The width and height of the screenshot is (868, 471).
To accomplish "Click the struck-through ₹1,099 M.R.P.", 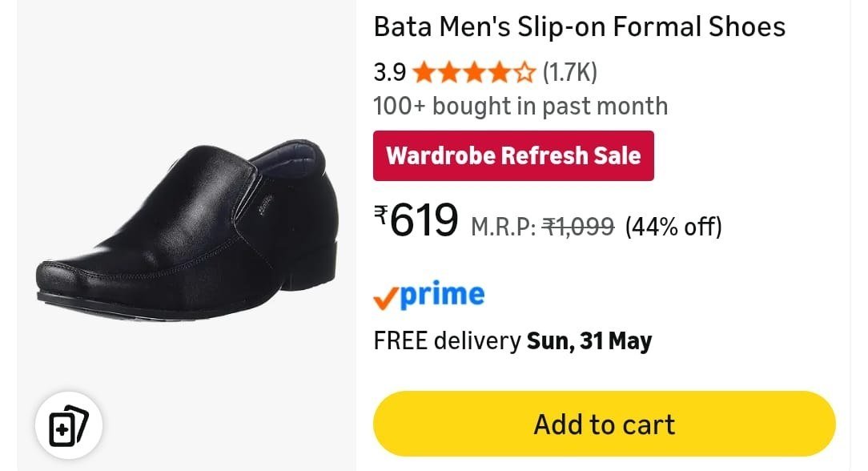I will tap(578, 227).
